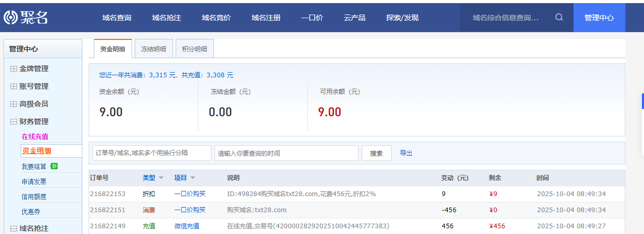Viewport: 644px width, 234px height.
Task: Switch to the 冻结明细 tab
Action: point(153,49)
